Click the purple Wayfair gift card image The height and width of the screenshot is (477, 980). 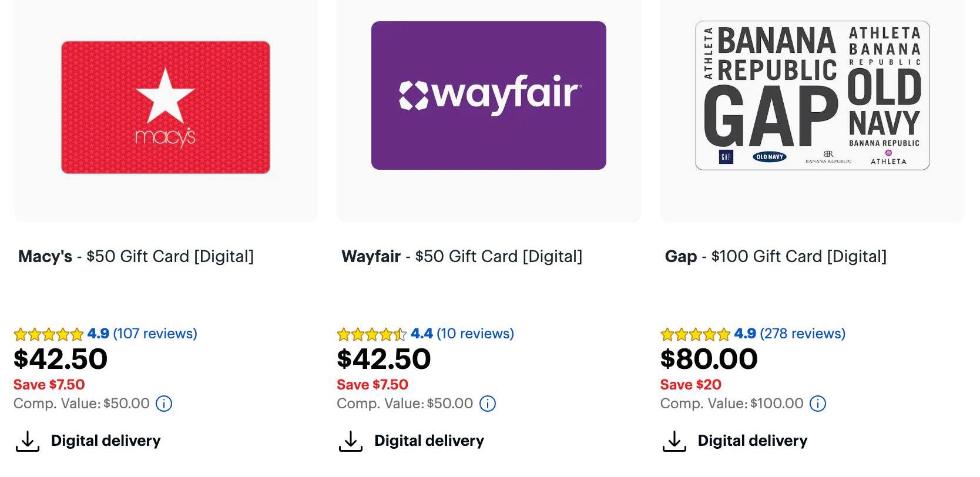(489, 95)
